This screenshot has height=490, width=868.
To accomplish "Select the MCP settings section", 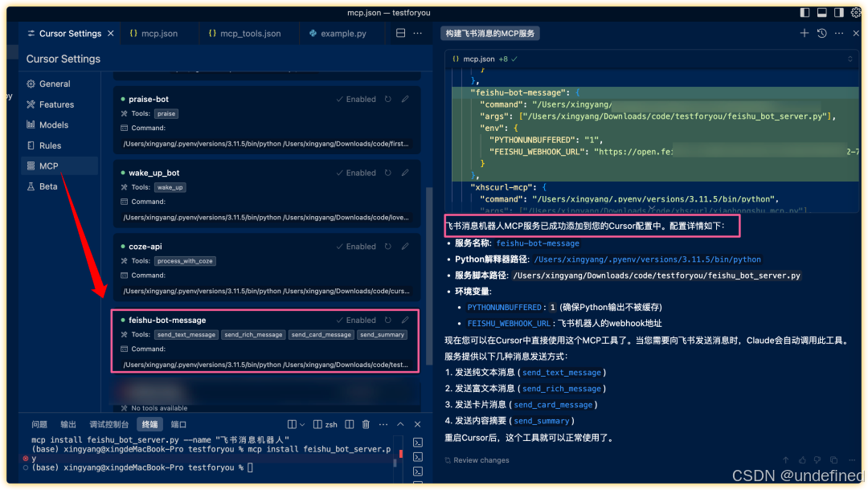I will tap(59, 166).
